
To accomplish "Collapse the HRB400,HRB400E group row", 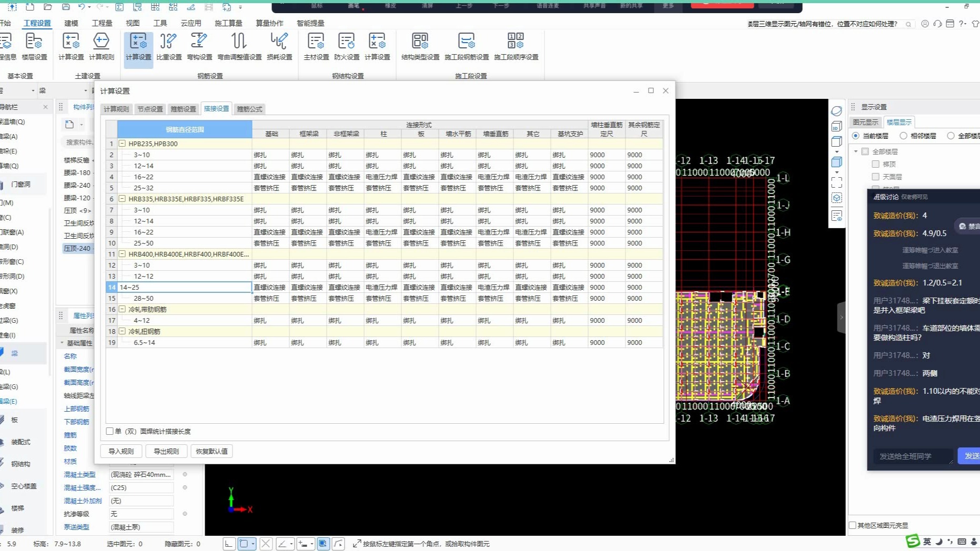I will click(122, 254).
